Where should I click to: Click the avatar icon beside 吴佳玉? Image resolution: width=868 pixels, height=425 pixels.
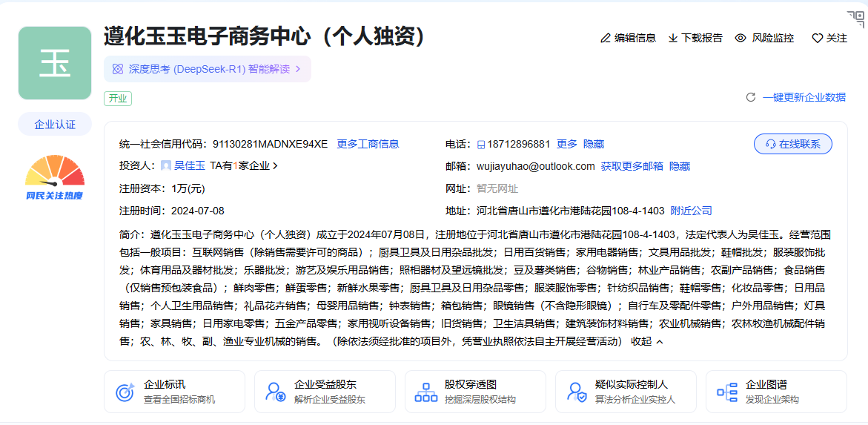point(166,165)
